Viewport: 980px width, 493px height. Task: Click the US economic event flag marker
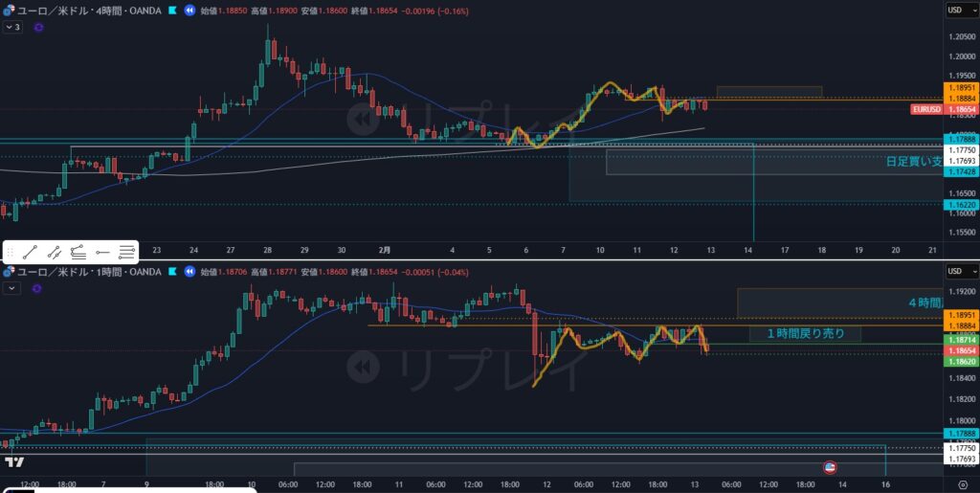pos(830,466)
